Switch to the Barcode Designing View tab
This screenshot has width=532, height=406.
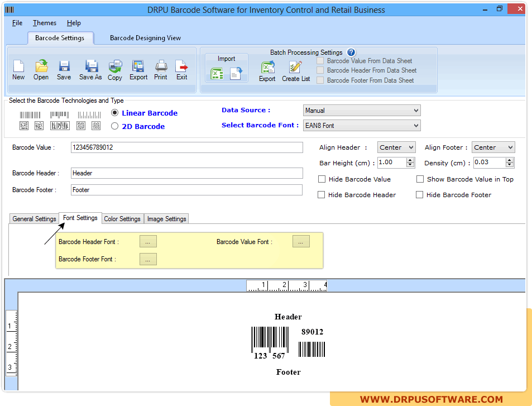[145, 37]
